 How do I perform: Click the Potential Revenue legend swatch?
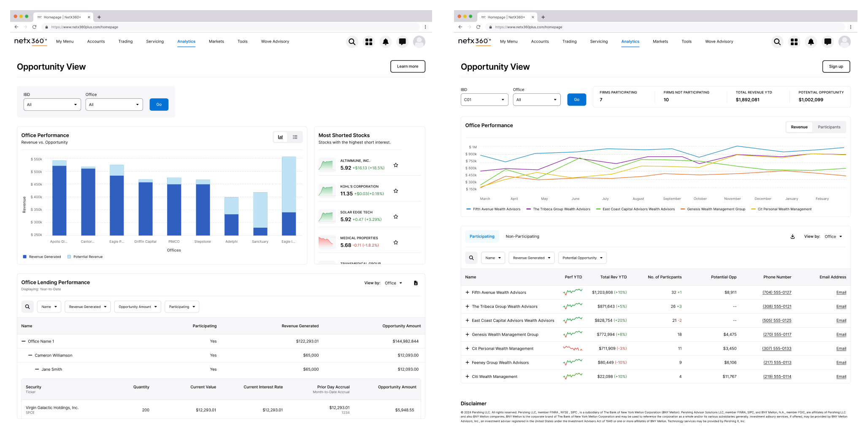click(69, 257)
